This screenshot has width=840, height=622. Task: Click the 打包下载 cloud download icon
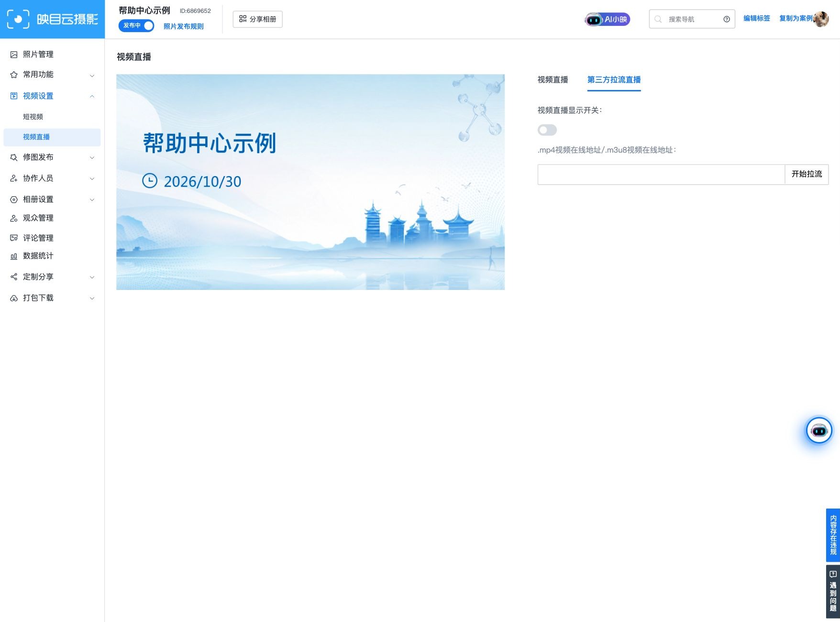pos(14,298)
